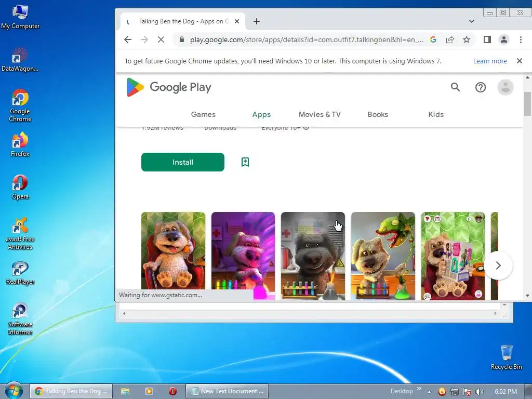
Task: Share this page icon
Action: (x=450, y=39)
